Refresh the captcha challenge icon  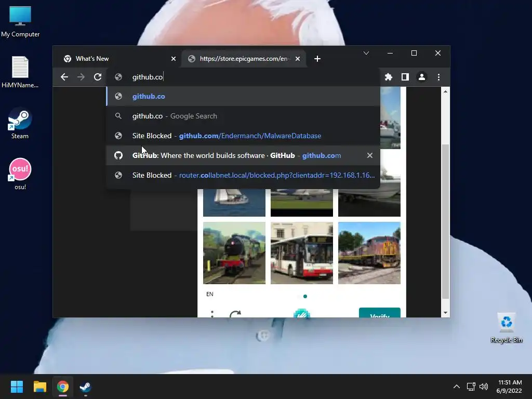[x=235, y=314]
